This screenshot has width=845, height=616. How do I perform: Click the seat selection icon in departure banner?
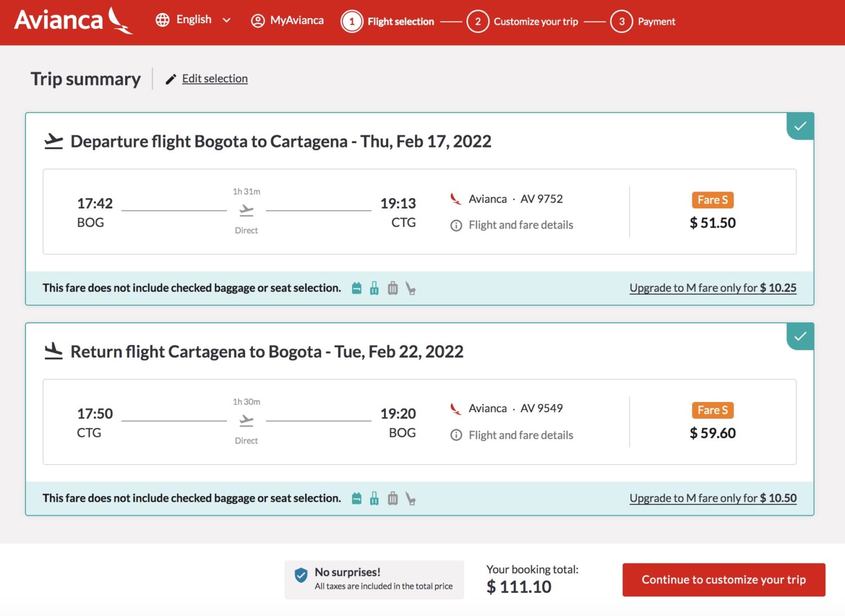(411, 289)
